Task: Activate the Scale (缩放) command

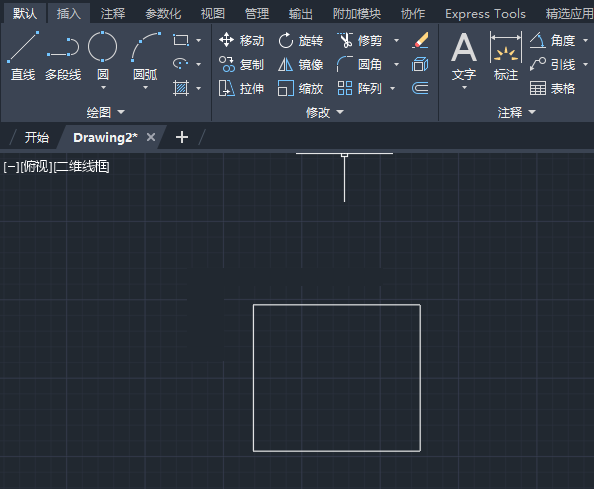Action: (x=300, y=89)
